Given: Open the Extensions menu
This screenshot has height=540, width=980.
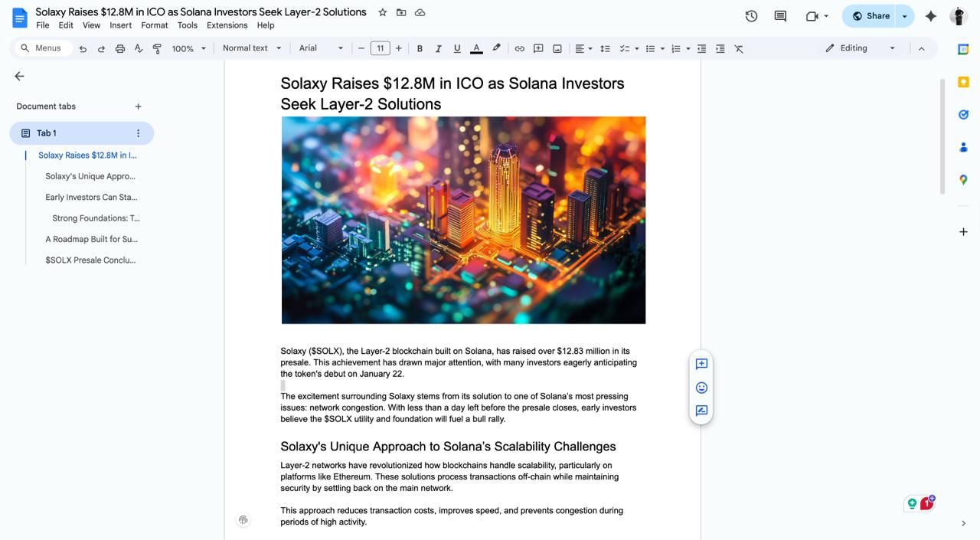Looking at the screenshot, I should (227, 25).
